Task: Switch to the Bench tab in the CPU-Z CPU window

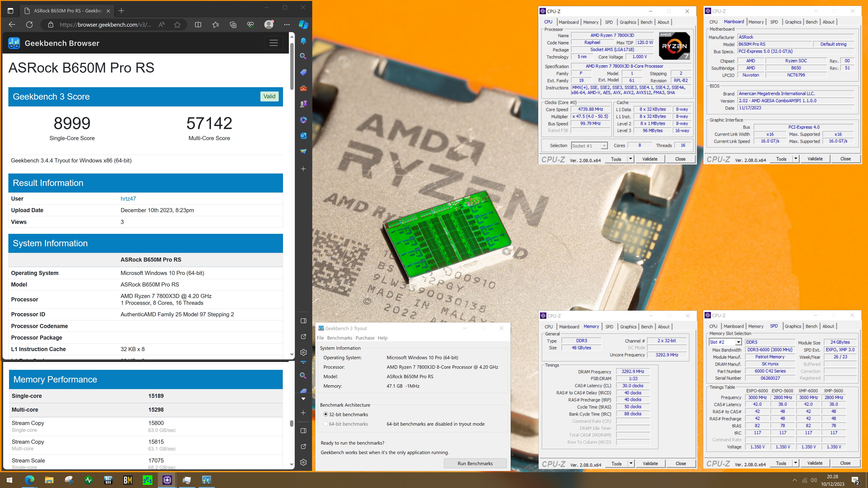Action: click(646, 22)
